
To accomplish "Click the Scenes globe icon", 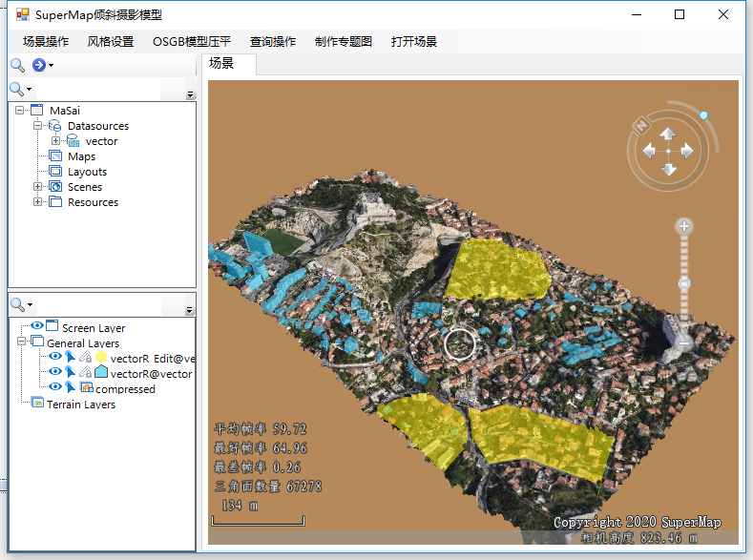I will 55,187.
